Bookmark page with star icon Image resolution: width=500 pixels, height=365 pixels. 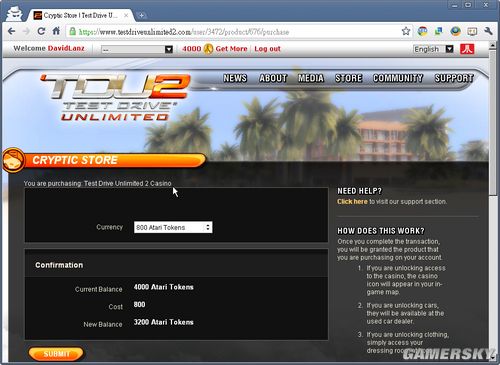tap(406, 31)
